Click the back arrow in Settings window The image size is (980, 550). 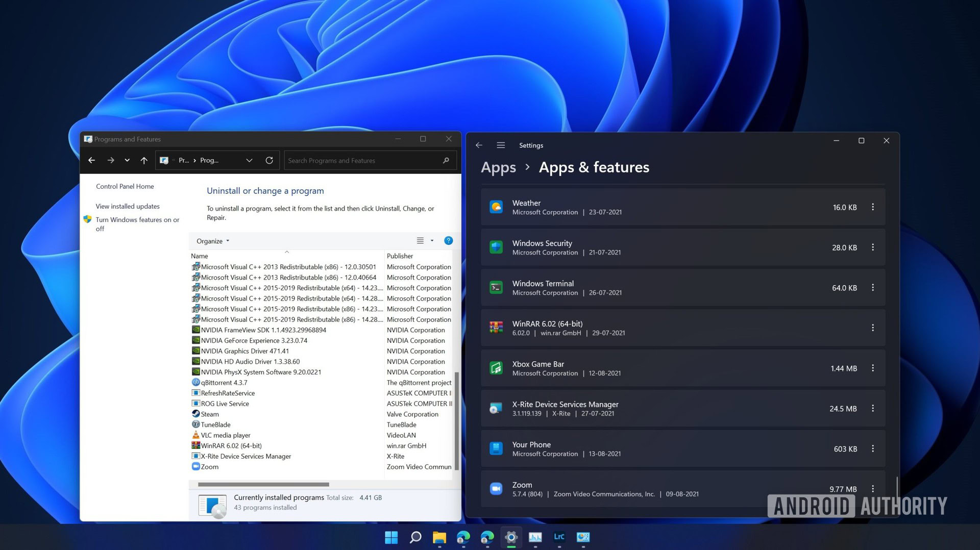point(479,145)
